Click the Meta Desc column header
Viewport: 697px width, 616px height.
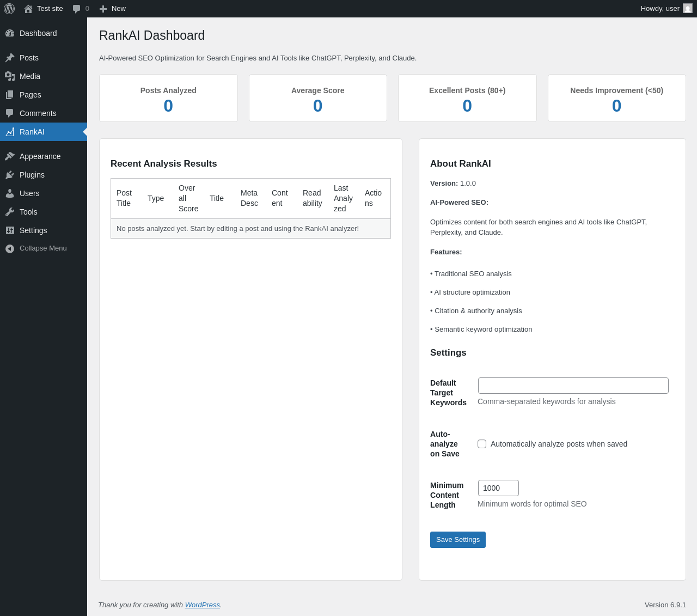249,198
